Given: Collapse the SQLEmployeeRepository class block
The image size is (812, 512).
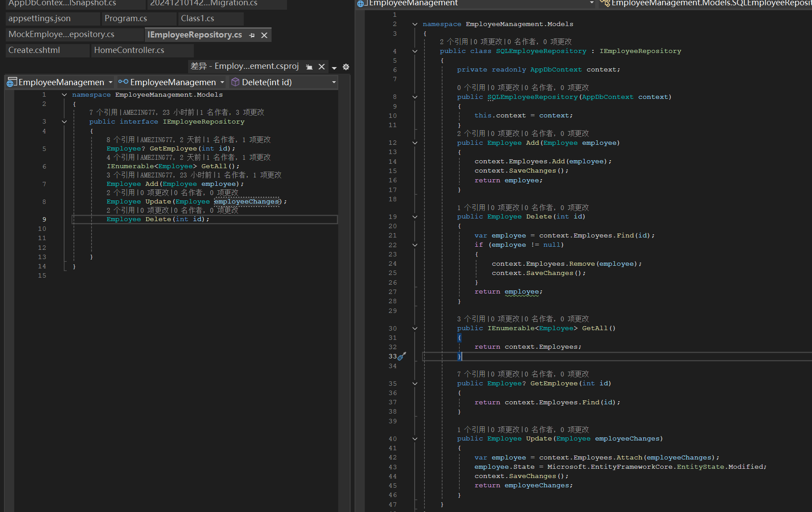Looking at the screenshot, I should tap(415, 51).
